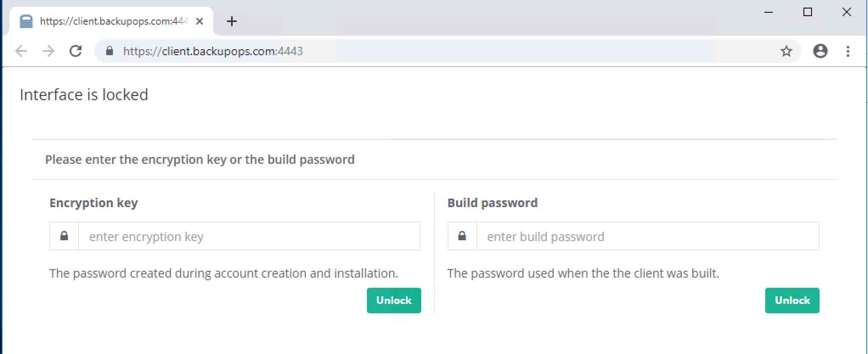Image resolution: width=868 pixels, height=354 pixels.
Task: Click the browser forward arrow
Action: [x=48, y=51]
